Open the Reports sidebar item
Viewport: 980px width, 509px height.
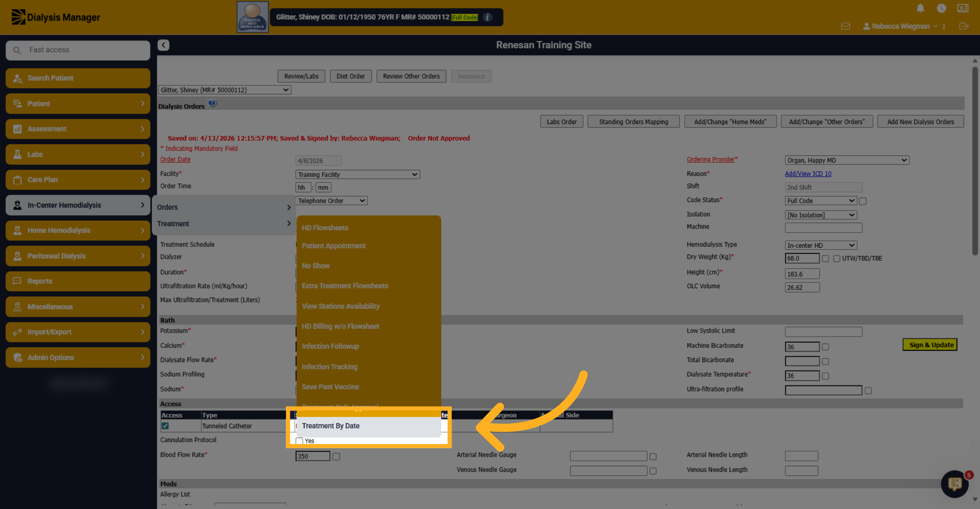click(x=78, y=281)
